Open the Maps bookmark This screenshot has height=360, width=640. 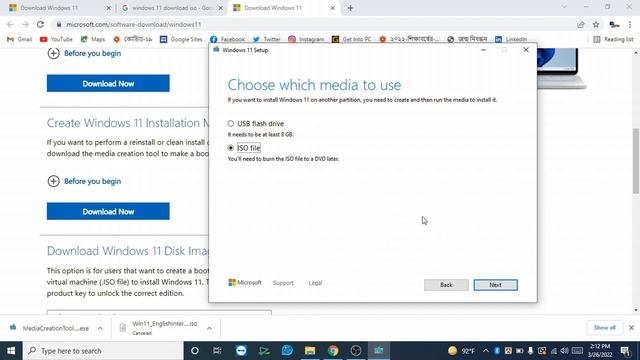click(93, 39)
